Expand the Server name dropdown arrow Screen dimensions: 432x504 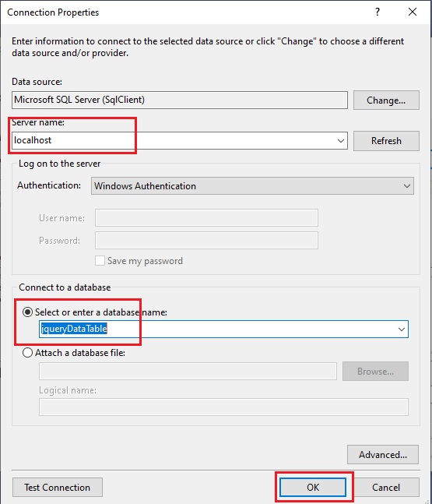click(341, 140)
